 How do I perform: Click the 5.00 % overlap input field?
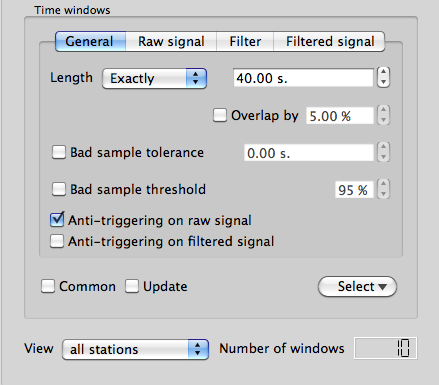(x=340, y=116)
